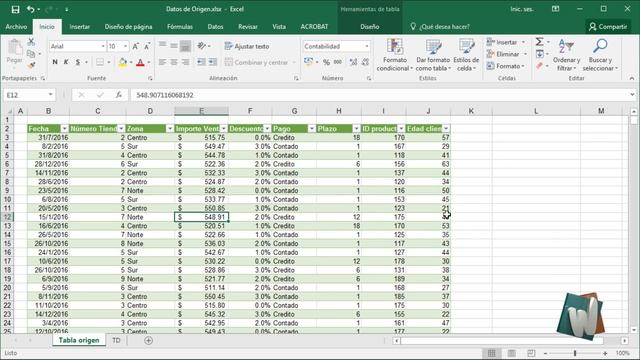Viewport: 640px width, 360px height.
Task: Open the Fecha column filter dropdown
Action: point(64,129)
